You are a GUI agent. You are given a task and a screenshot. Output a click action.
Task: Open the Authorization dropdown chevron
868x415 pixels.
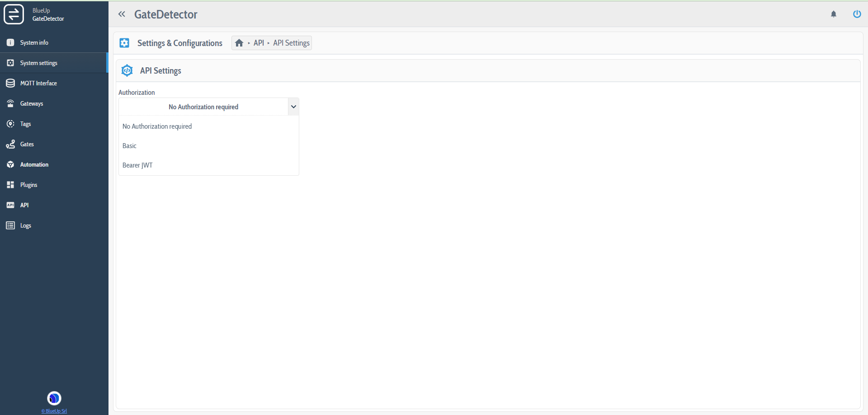coord(293,107)
